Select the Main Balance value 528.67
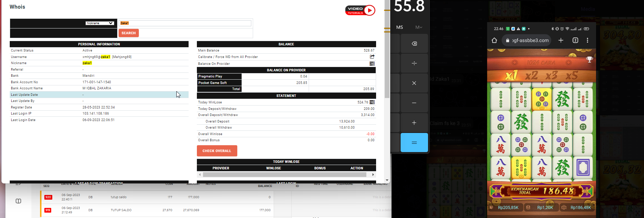Viewport: 644px width, 218px height. pyautogui.click(x=369, y=50)
